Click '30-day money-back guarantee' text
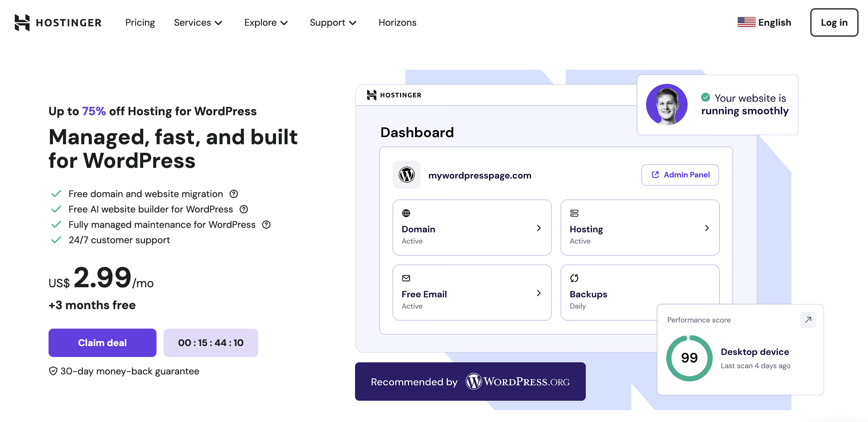The height and width of the screenshot is (422, 868). (130, 371)
